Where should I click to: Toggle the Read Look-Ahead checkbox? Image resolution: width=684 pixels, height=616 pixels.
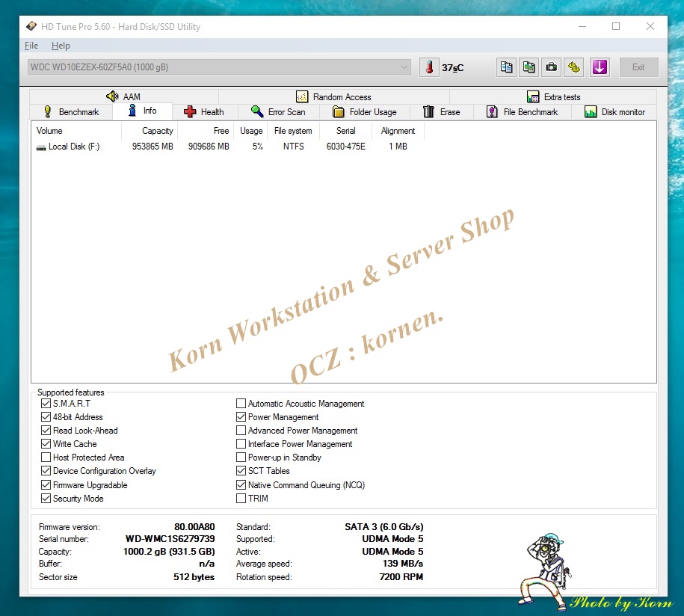(46, 430)
